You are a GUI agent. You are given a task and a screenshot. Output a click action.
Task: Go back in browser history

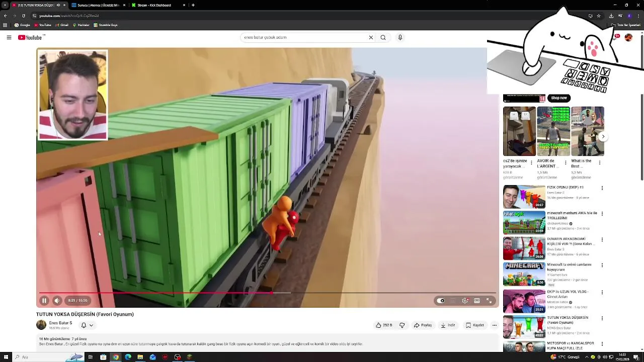pyautogui.click(x=5, y=16)
